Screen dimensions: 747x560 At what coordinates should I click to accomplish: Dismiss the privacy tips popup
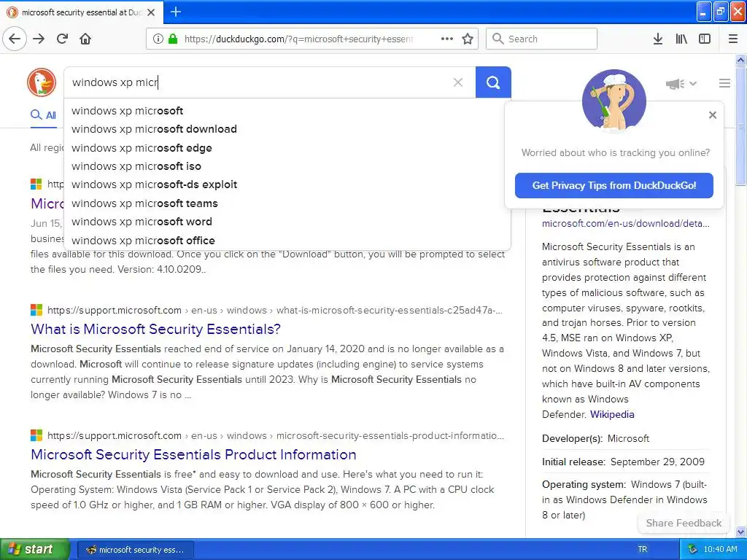coord(712,114)
